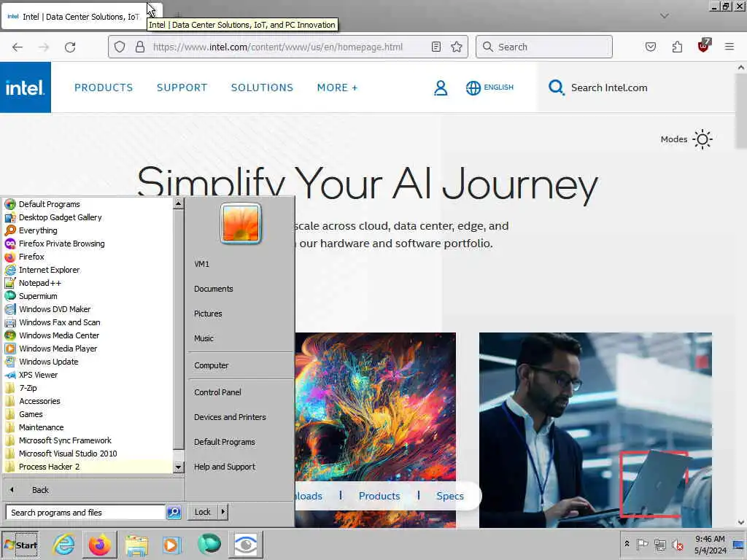Launch Supermium from programs list
747x560 pixels.
[x=88, y=296]
